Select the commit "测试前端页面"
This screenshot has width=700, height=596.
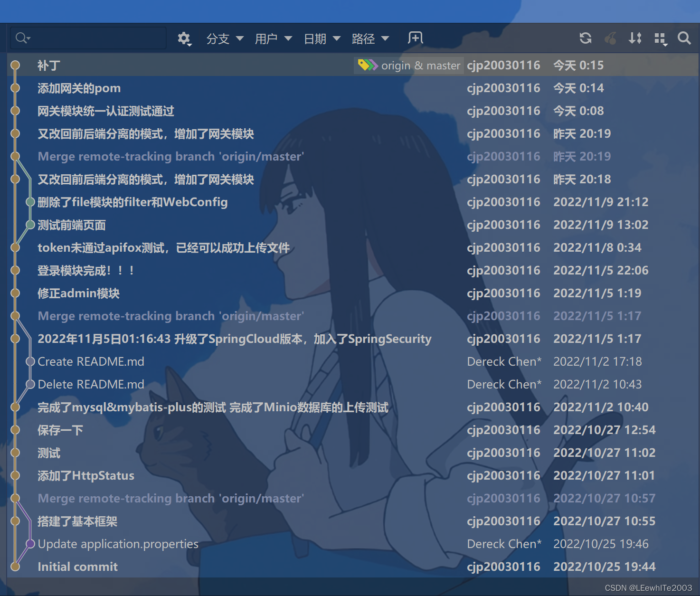353,225
